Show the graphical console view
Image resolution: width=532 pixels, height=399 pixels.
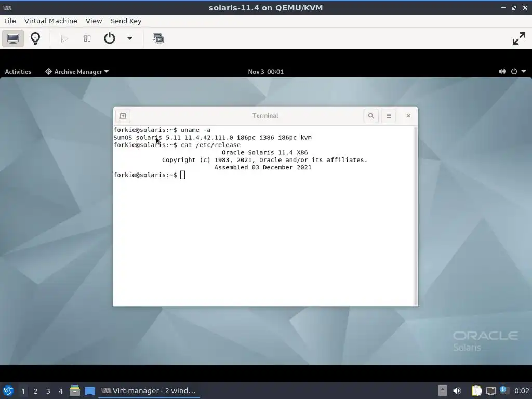[x=13, y=38]
